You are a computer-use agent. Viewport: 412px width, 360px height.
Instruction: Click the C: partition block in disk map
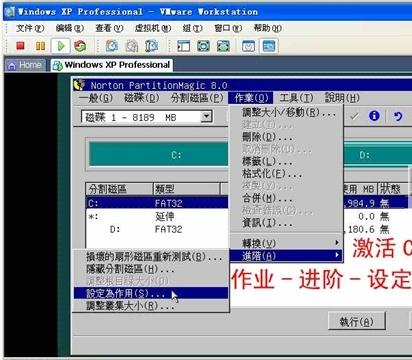click(159, 154)
